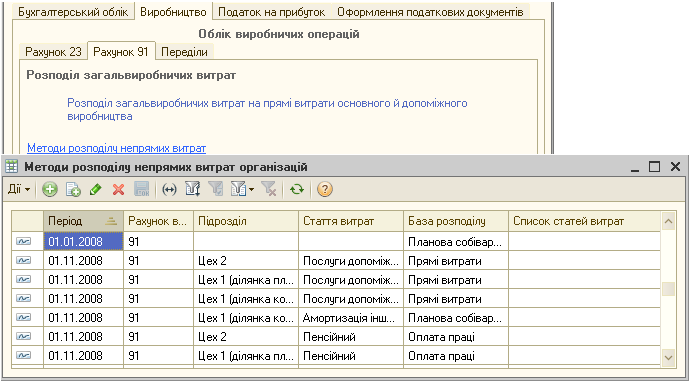Sort by the Період column header
The image size is (689, 381).
83,221
